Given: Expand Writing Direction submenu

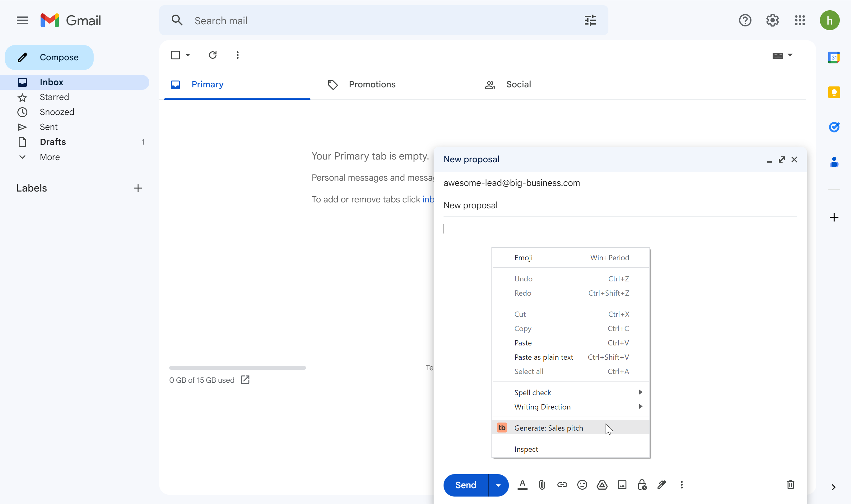Looking at the screenshot, I should pos(571,407).
